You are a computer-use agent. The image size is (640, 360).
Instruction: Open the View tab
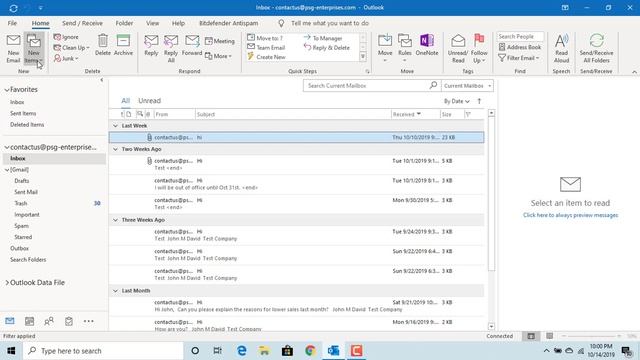(x=153, y=23)
